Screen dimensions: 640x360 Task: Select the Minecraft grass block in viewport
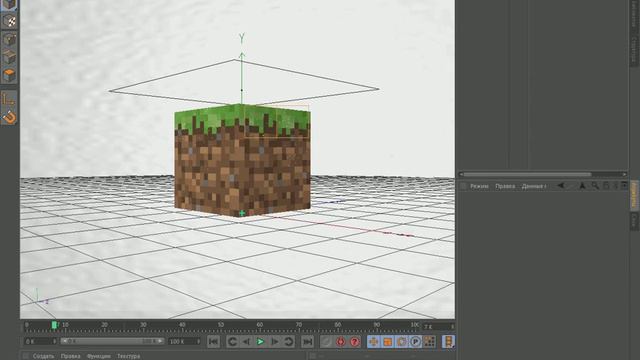pos(242,160)
